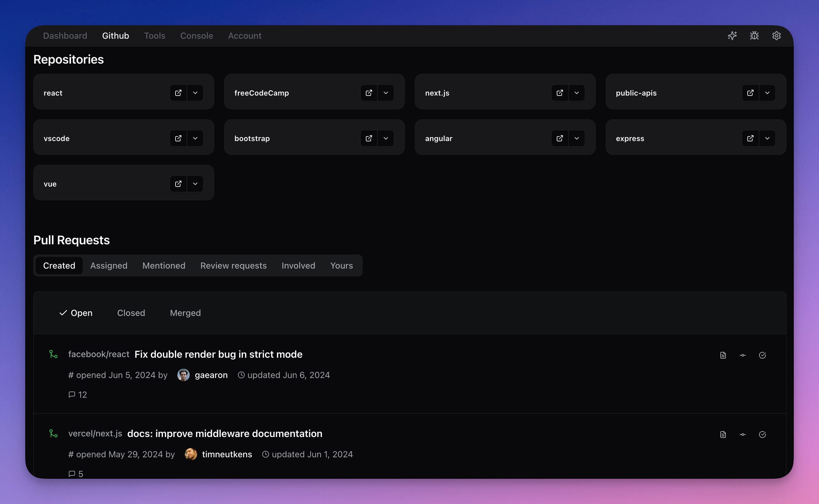Click the facebook/react repo link

99,354
